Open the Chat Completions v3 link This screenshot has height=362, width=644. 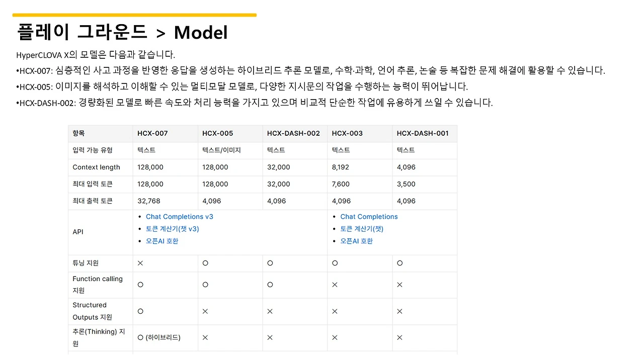click(180, 217)
